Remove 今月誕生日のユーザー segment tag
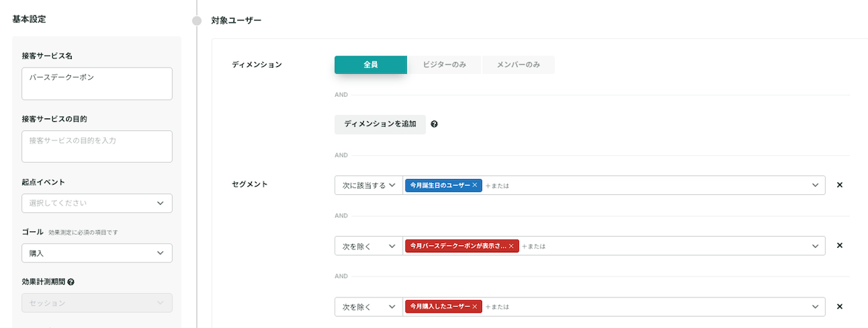Viewport: 868px width, 328px height. (475, 185)
